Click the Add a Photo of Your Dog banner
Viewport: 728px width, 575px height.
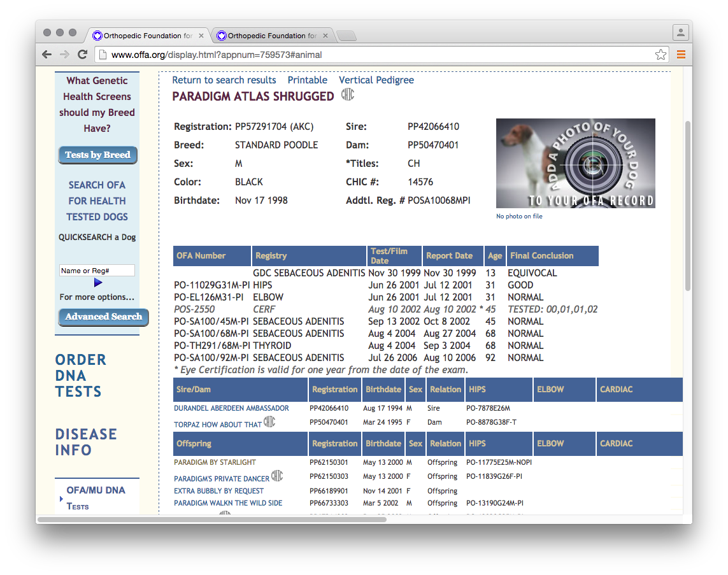coord(575,163)
